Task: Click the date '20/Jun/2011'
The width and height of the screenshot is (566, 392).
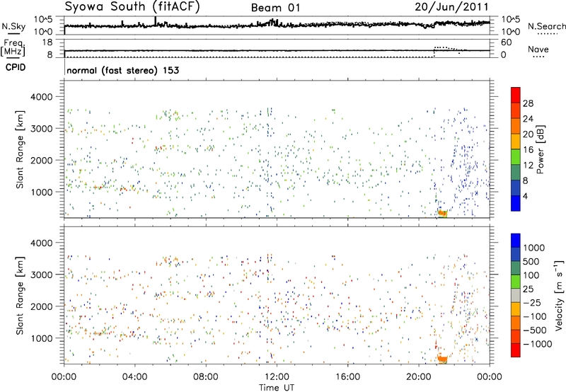Action: pyautogui.click(x=451, y=6)
